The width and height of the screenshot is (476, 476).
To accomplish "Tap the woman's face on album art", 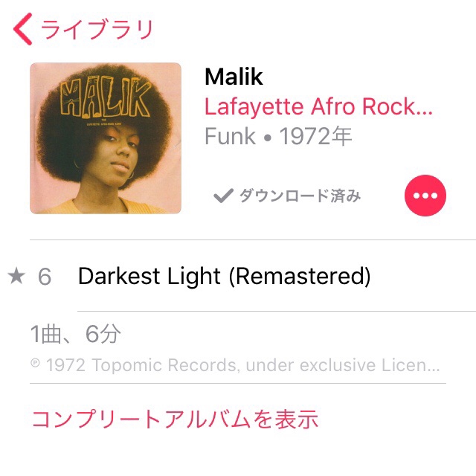I will 121,155.
